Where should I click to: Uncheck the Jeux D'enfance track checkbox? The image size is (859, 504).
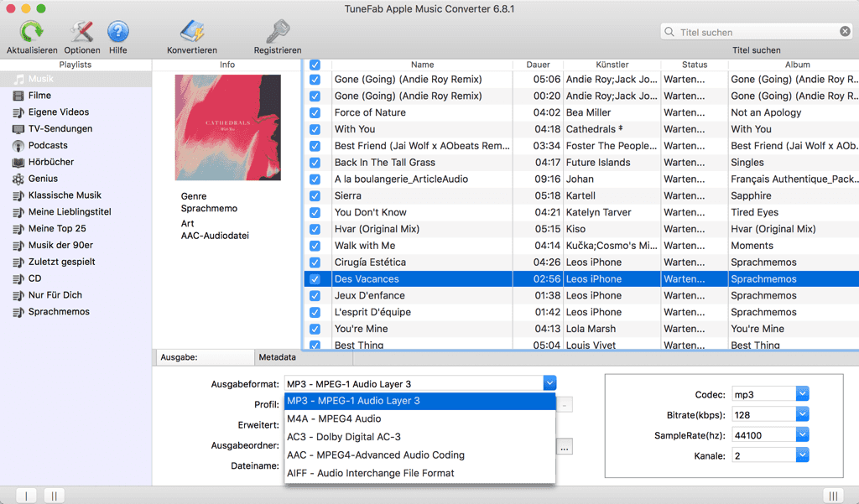click(x=315, y=296)
